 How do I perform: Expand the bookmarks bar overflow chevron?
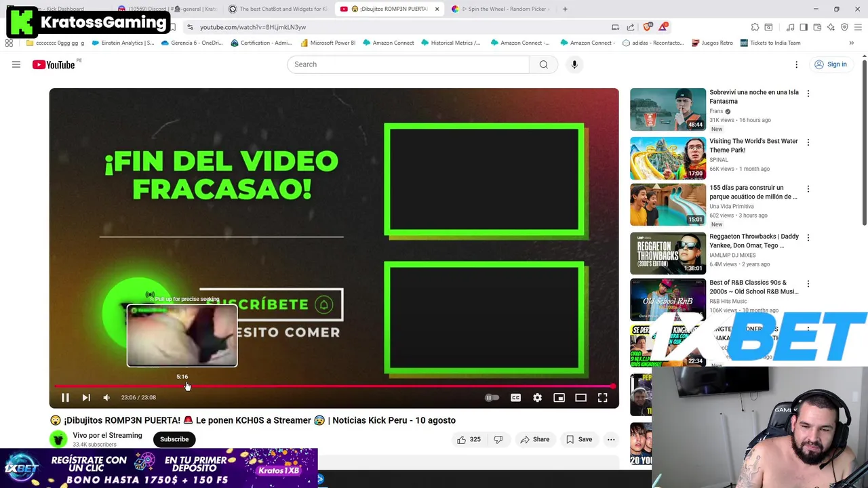[x=851, y=43]
